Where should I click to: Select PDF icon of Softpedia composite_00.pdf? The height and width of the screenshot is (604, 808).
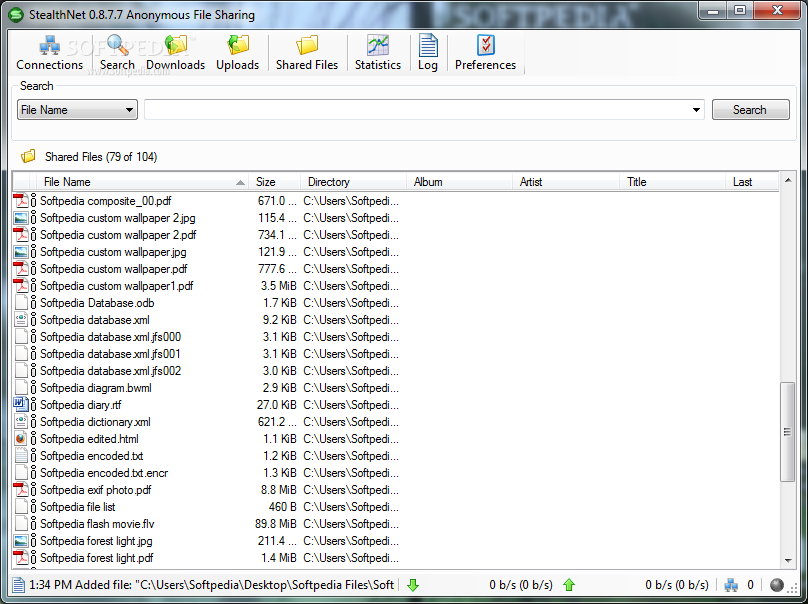[21, 200]
